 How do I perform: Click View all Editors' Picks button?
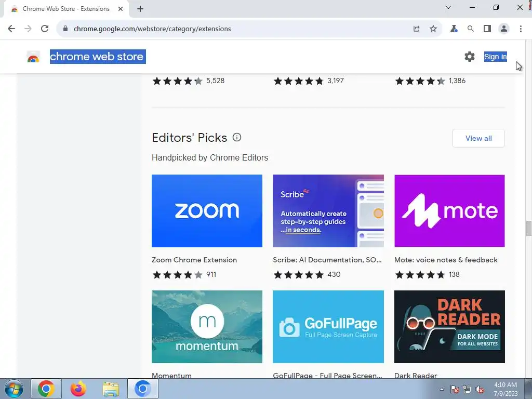(x=478, y=138)
